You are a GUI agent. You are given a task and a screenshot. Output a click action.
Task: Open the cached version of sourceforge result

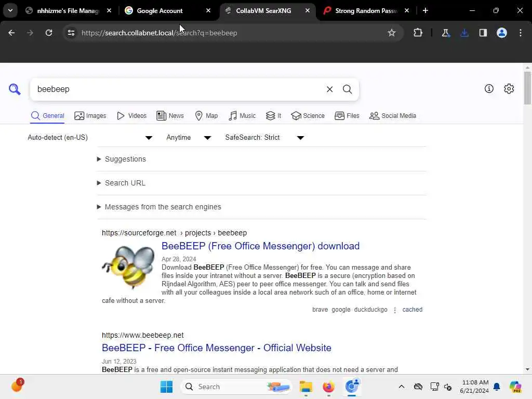click(412, 310)
